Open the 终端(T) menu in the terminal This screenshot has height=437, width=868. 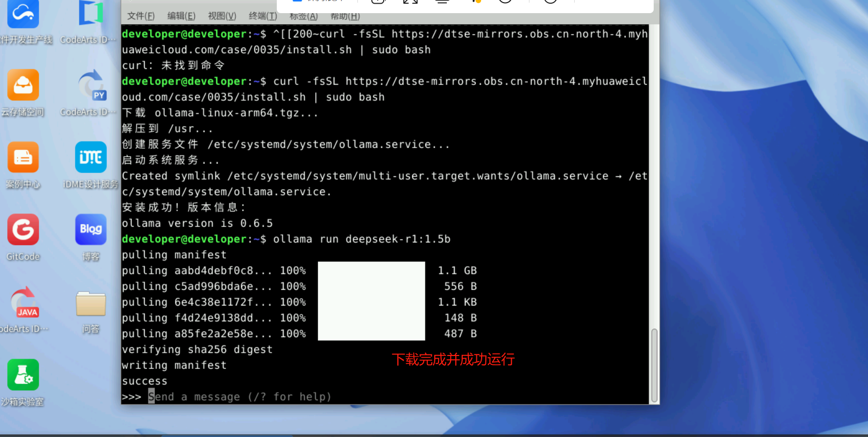tap(263, 16)
